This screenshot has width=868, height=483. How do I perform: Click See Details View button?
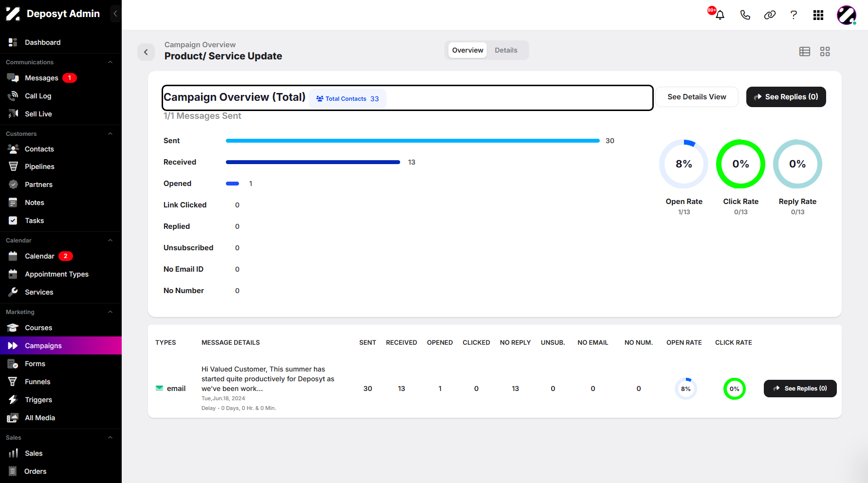click(x=697, y=97)
